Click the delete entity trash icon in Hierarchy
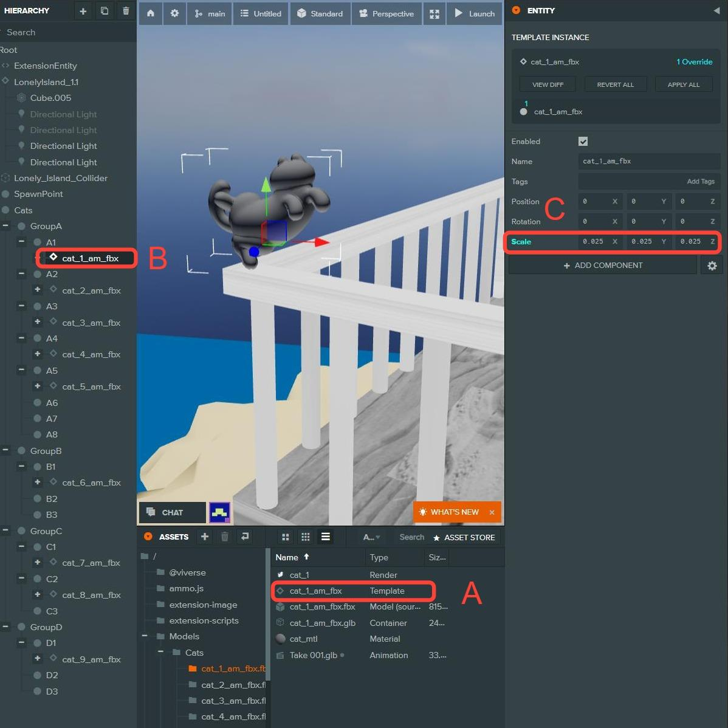 coord(126,11)
